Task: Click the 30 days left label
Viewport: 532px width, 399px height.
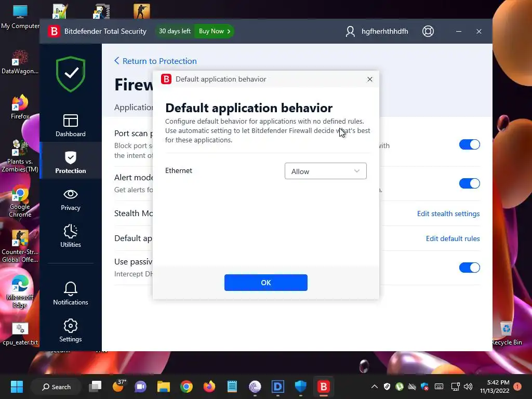Action: (175, 31)
